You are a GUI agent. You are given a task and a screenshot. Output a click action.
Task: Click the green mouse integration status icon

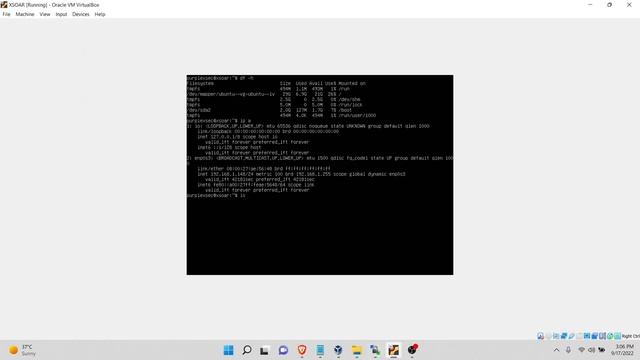(610, 336)
